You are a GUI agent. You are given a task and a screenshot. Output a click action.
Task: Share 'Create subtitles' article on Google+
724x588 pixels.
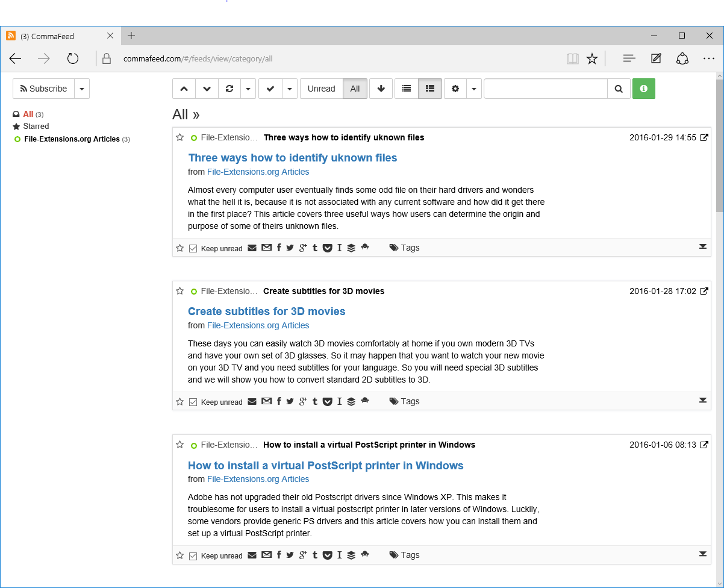coord(303,401)
